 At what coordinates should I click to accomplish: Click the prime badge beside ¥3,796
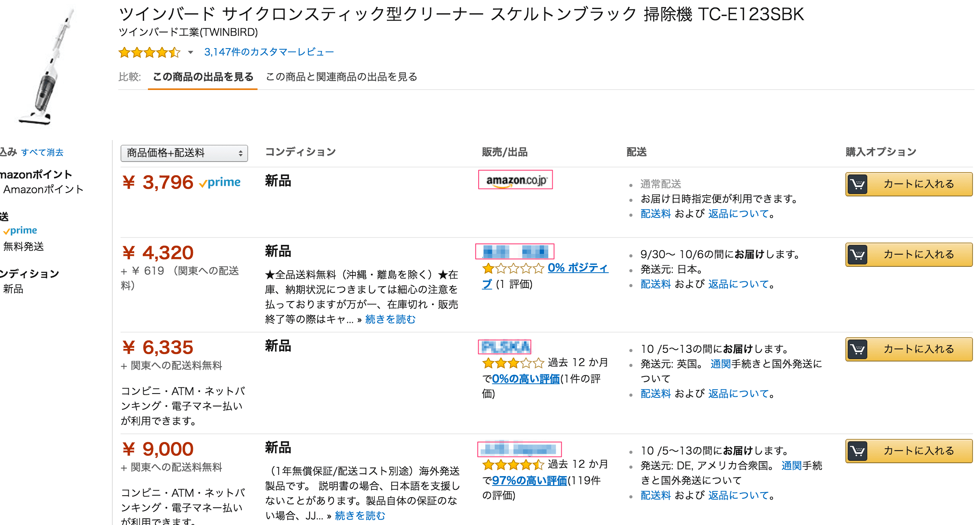(x=220, y=182)
